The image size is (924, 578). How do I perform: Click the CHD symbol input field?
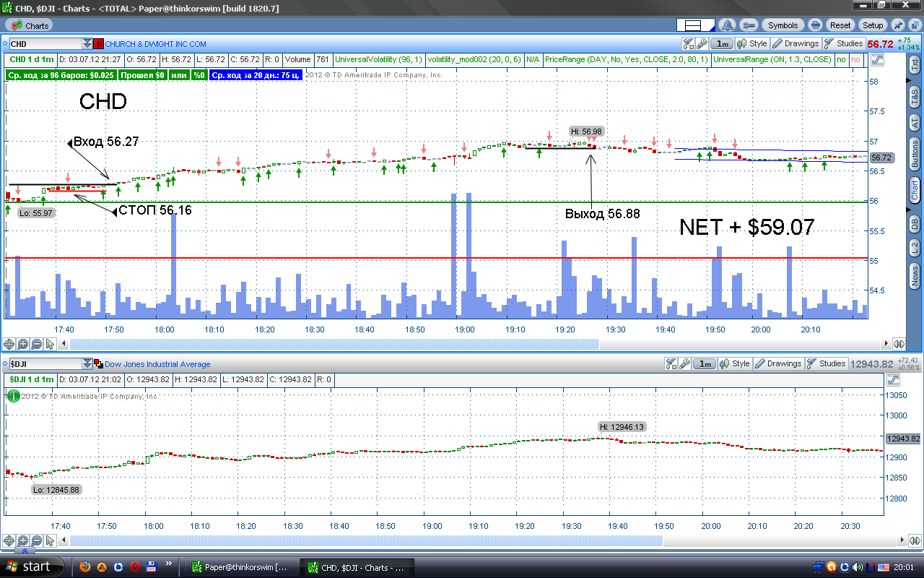[45, 44]
